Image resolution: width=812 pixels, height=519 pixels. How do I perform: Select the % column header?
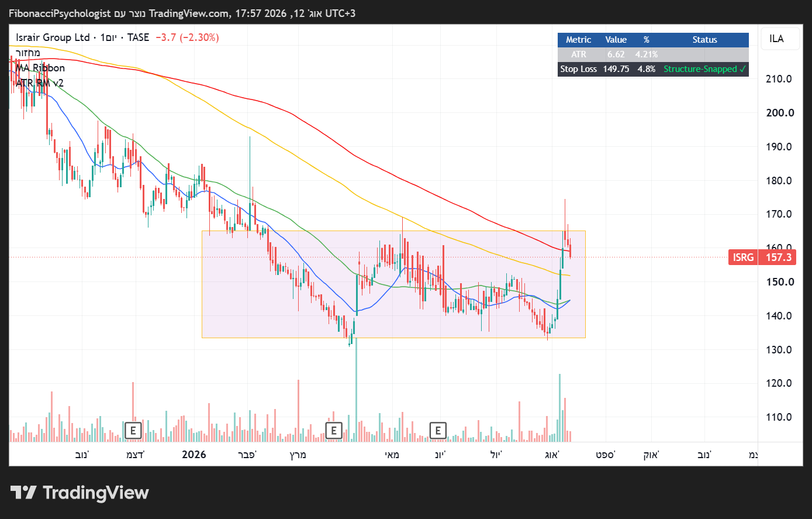647,40
